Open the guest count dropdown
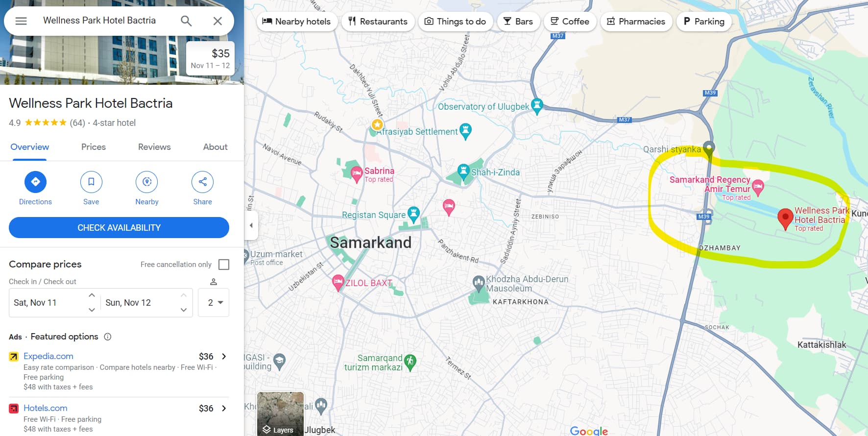The width and height of the screenshot is (868, 436). [214, 303]
